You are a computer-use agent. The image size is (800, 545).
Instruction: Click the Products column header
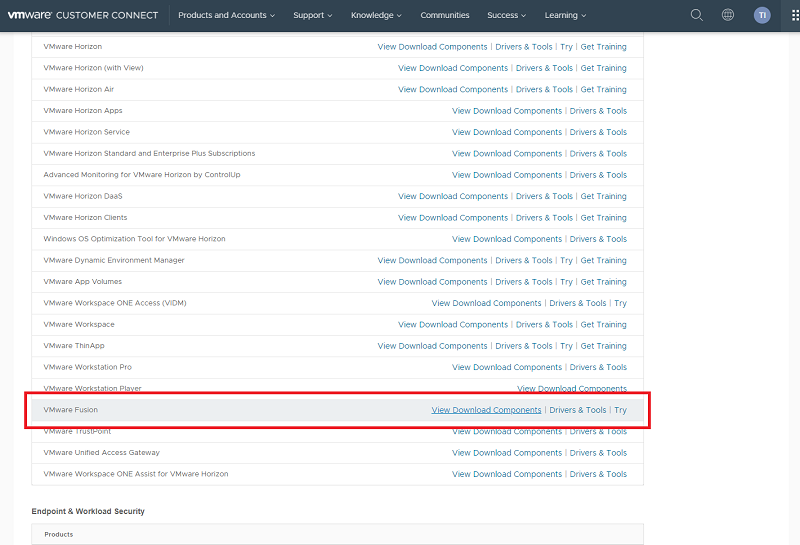click(x=59, y=534)
